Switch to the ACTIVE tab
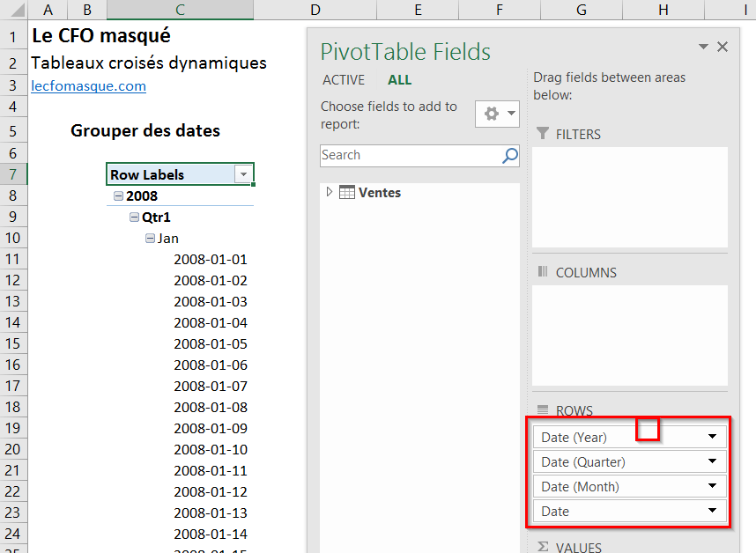The height and width of the screenshot is (553, 756). [x=343, y=80]
